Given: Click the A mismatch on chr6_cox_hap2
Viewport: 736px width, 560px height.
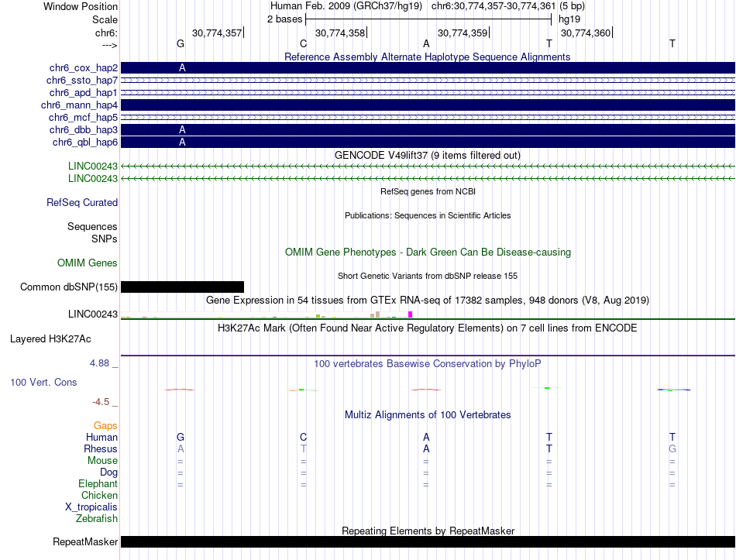Looking at the screenshot, I should 182,68.
